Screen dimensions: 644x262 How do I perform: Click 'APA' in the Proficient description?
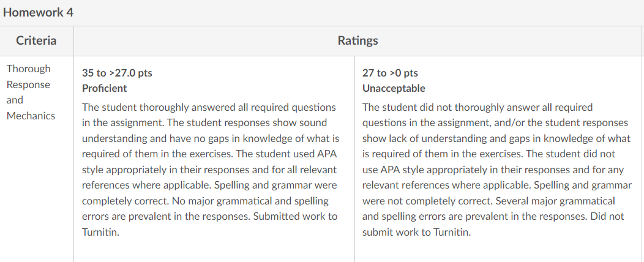coord(328,154)
